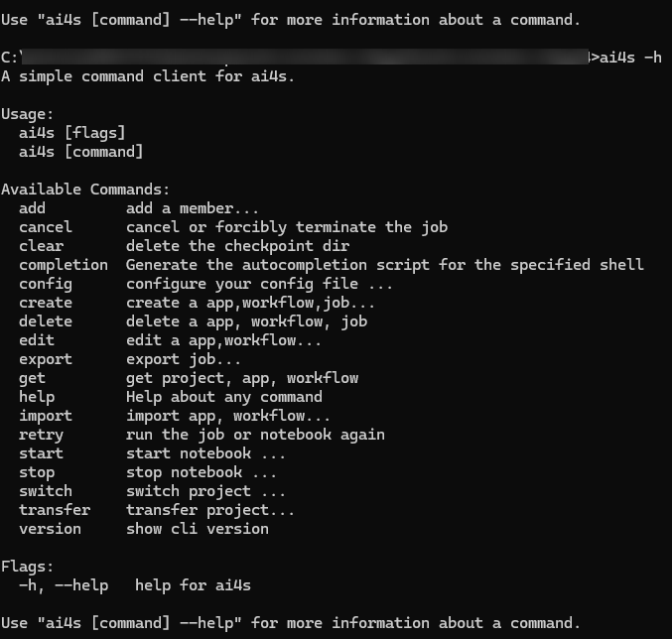Click the 'add' command name
The width and height of the screenshot is (672, 639).
[32, 208]
